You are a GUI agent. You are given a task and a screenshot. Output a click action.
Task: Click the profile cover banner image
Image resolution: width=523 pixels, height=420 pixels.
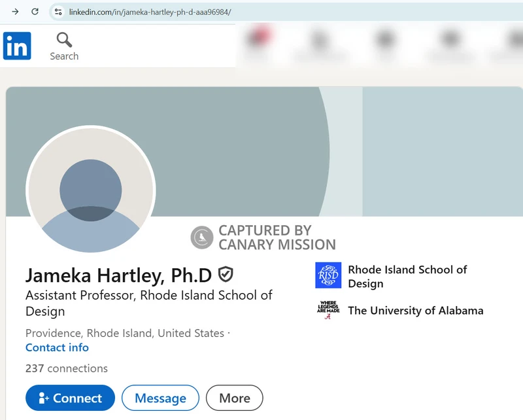click(x=264, y=152)
